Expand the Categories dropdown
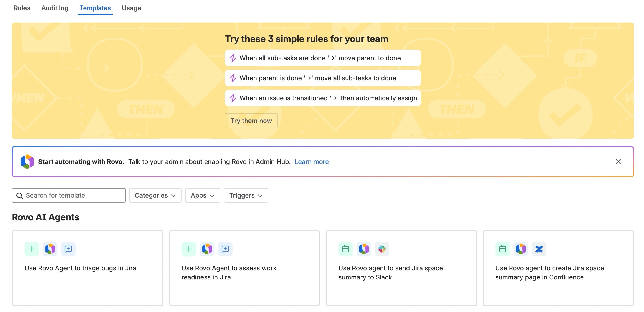 pyautogui.click(x=155, y=195)
